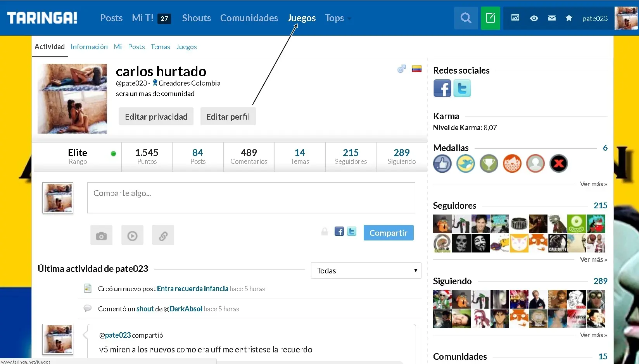639x364 pixels.
Task: Expand the Tops menu arrow
Action: click(x=349, y=19)
